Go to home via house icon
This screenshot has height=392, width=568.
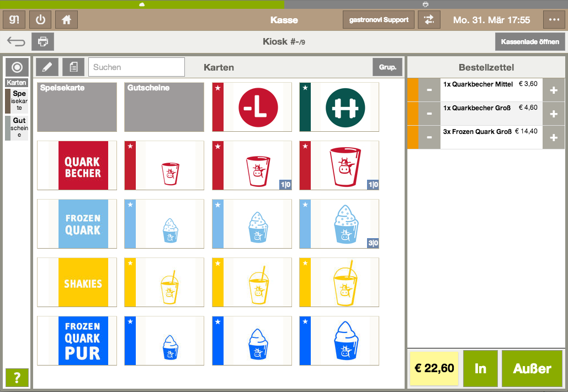pyautogui.click(x=66, y=19)
